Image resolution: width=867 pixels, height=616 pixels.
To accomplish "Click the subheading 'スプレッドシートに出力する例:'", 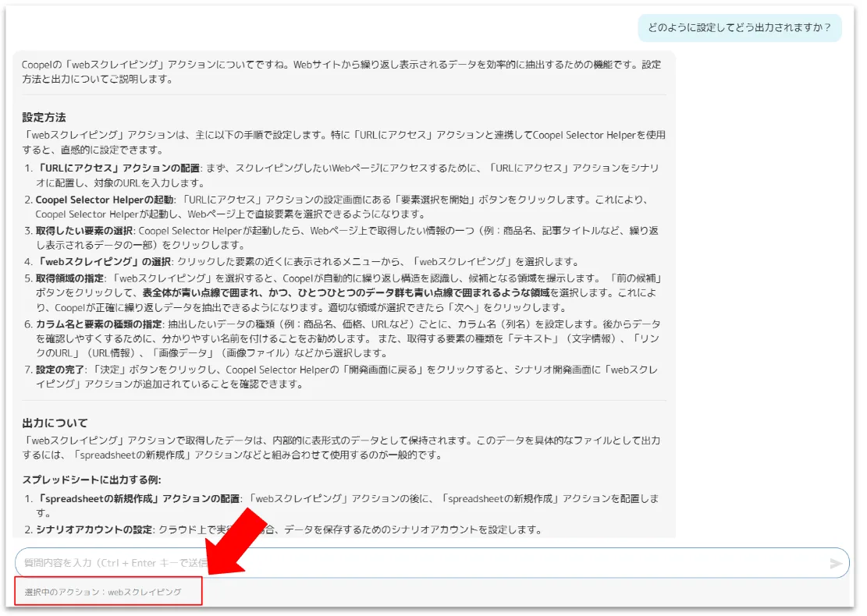I will pyautogui.click(x=92, y=480).
